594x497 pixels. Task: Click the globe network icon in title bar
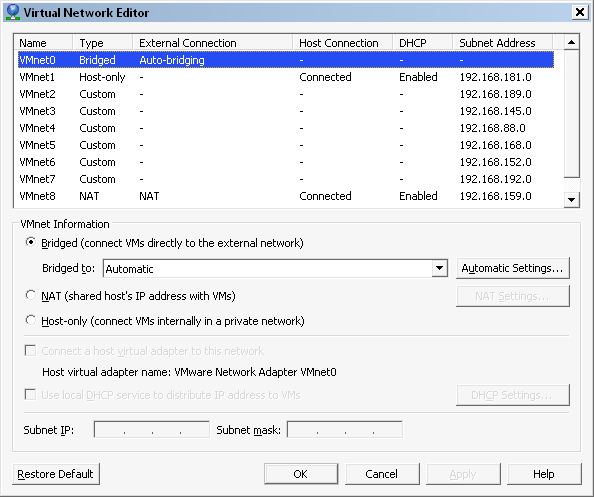coord(13,12)
